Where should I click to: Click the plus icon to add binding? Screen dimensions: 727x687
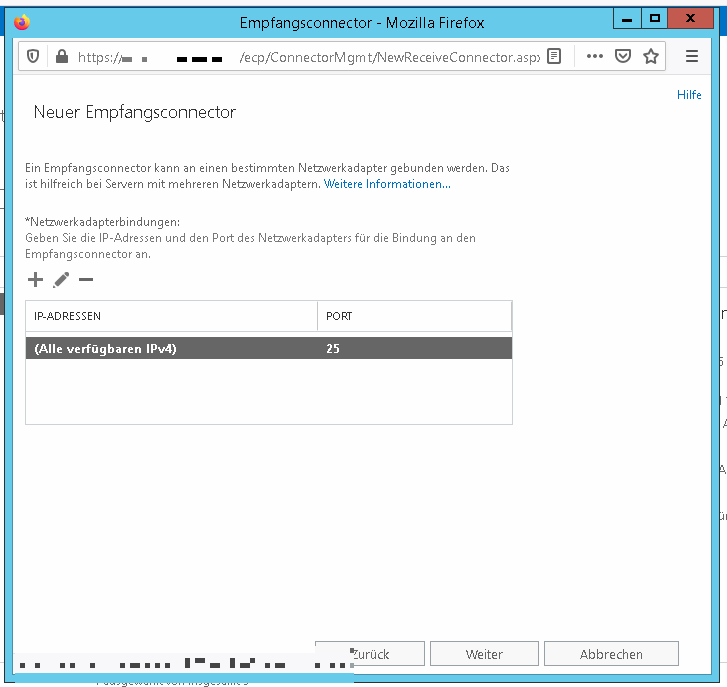point(36,280)
